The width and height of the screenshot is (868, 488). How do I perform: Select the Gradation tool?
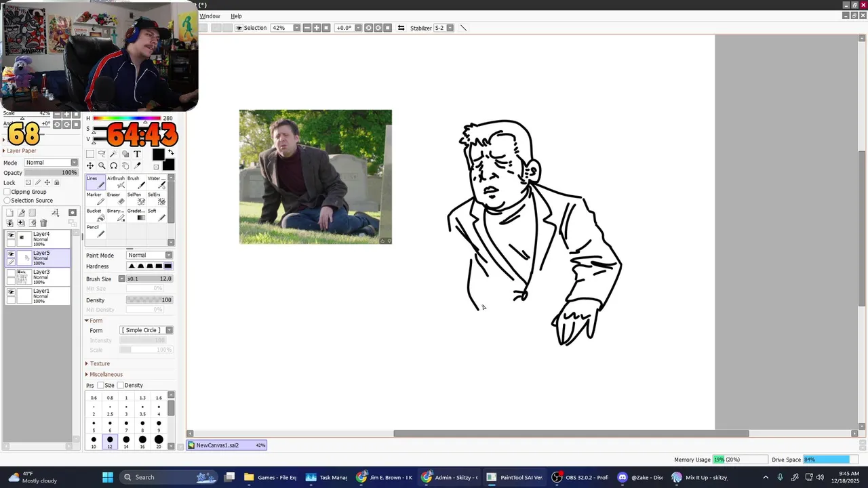(x=136, y=215)
